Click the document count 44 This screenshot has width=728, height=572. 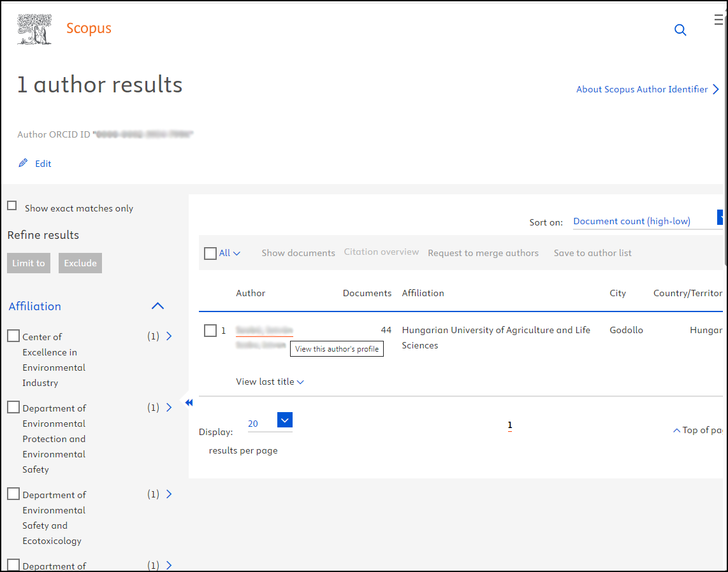click(386, 330)
